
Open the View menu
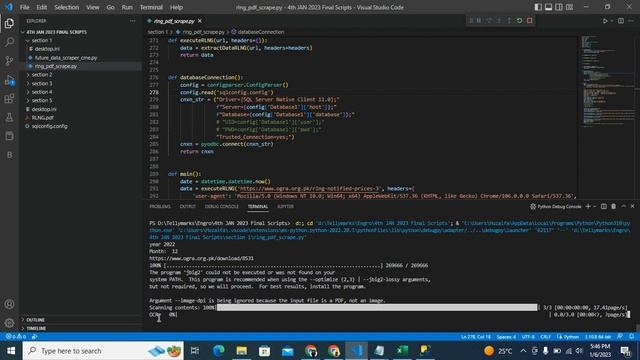(93, 7)
